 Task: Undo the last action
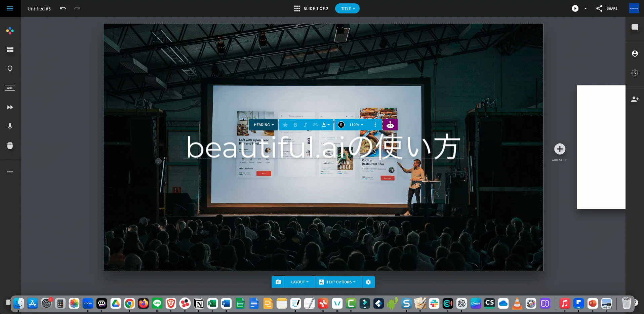click(x=63, y=8)
